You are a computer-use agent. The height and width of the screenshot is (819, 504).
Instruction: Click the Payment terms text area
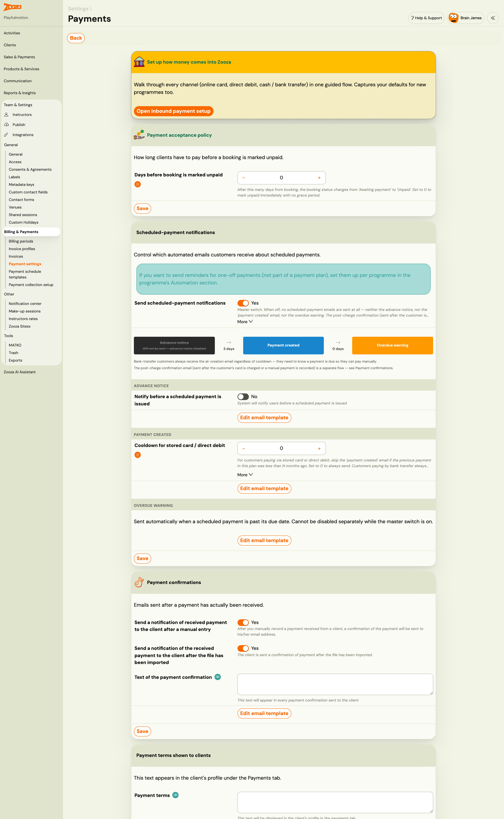pos(335,802)
